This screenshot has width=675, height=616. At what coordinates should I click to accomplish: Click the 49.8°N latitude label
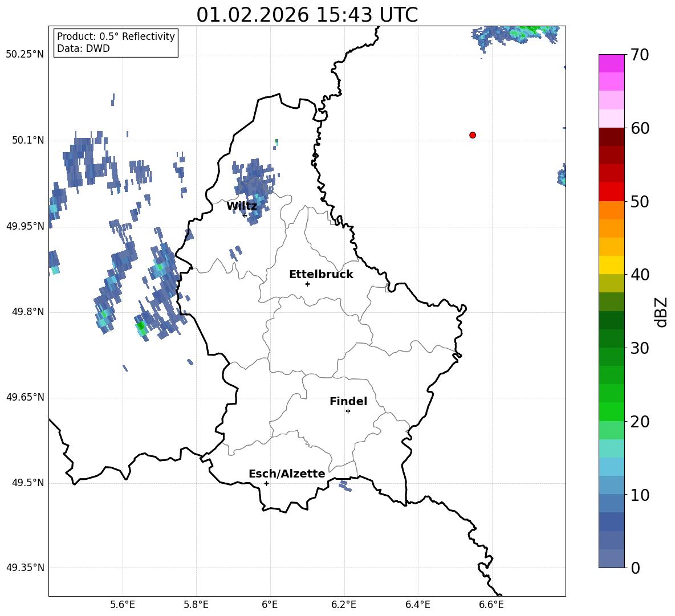[x=28, y=312]
